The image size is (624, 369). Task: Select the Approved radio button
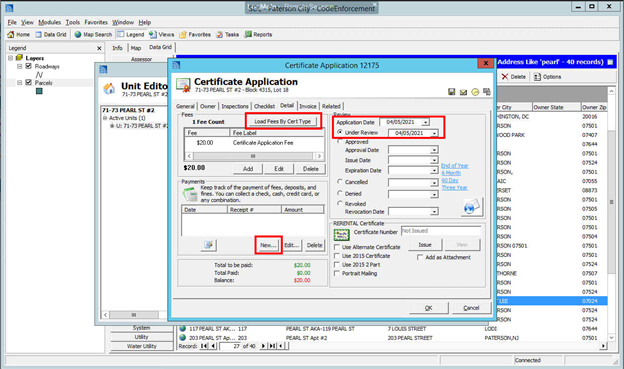(340, 141)
